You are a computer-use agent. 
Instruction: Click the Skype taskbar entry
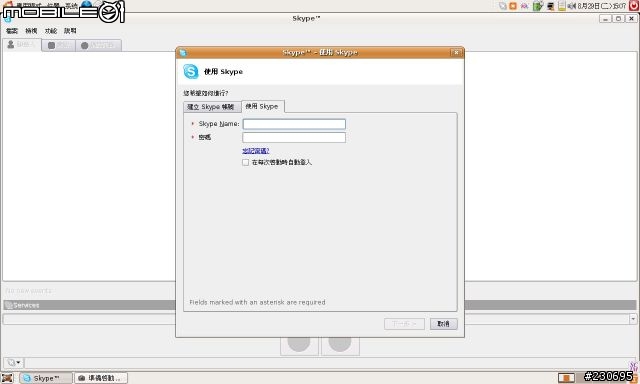tap(45, 378)
